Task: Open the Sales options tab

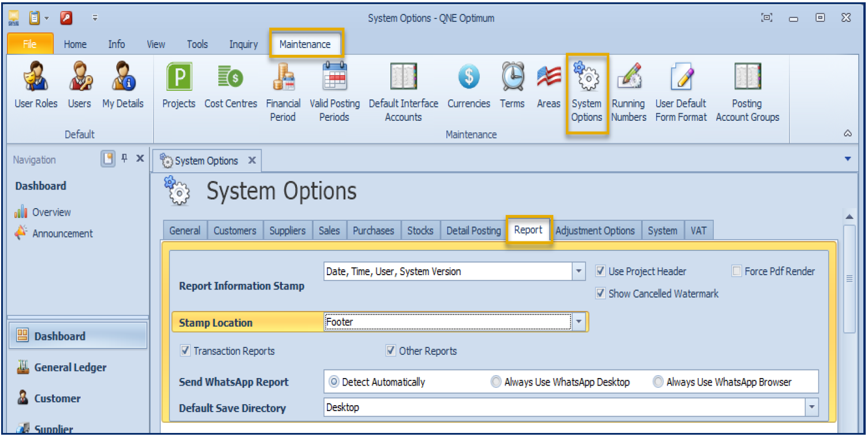Action: coord(329,231)
